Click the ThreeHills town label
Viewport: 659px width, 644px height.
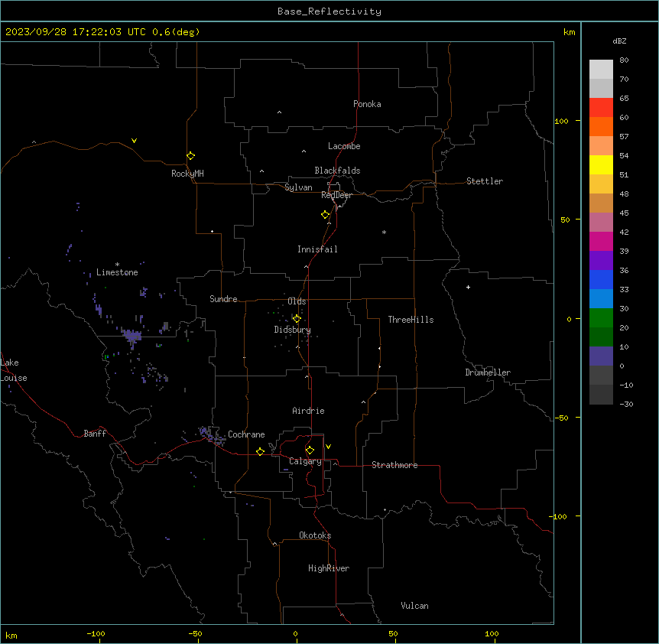[x=411, y=320]
